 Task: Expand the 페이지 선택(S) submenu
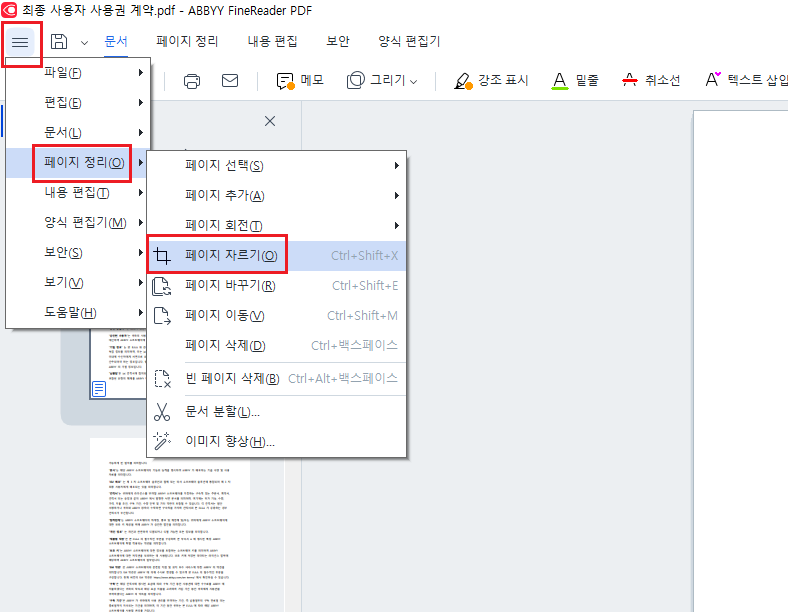[x=276, y=165]
